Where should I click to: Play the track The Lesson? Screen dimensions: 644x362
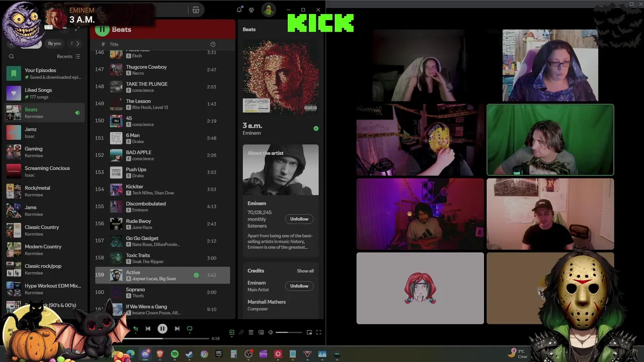click(x=163, y=104)
